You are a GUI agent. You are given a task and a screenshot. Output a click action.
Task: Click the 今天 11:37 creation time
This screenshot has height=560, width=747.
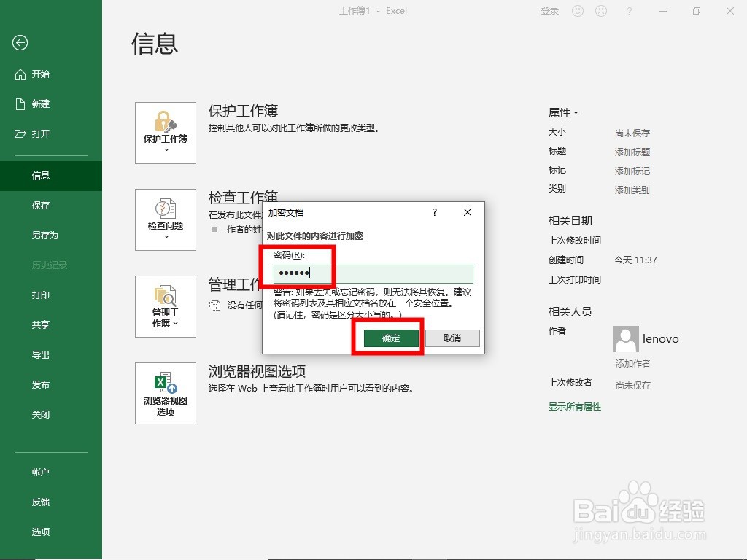pyautogui.click(x=635, y=260)
